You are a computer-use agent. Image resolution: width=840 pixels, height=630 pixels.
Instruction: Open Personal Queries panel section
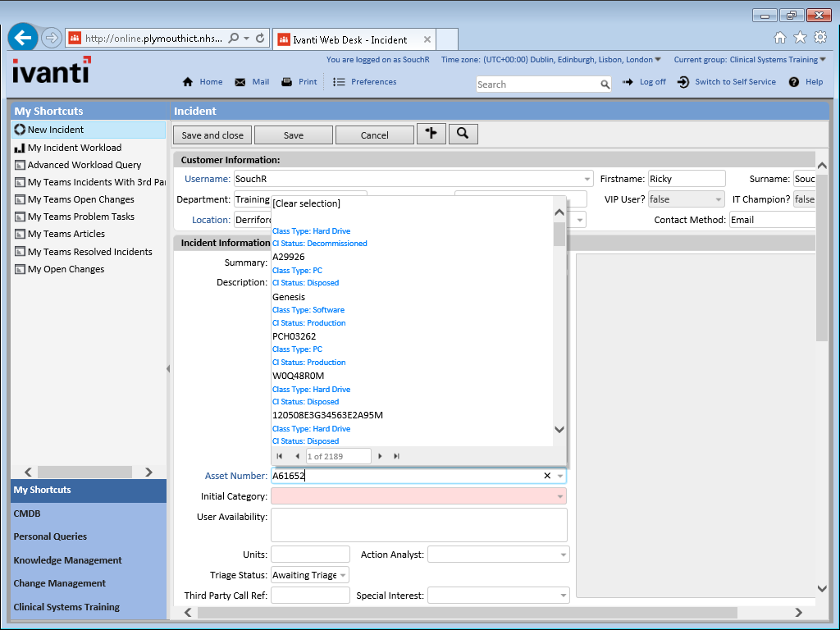pyautogui.click(x=89, y=536)
